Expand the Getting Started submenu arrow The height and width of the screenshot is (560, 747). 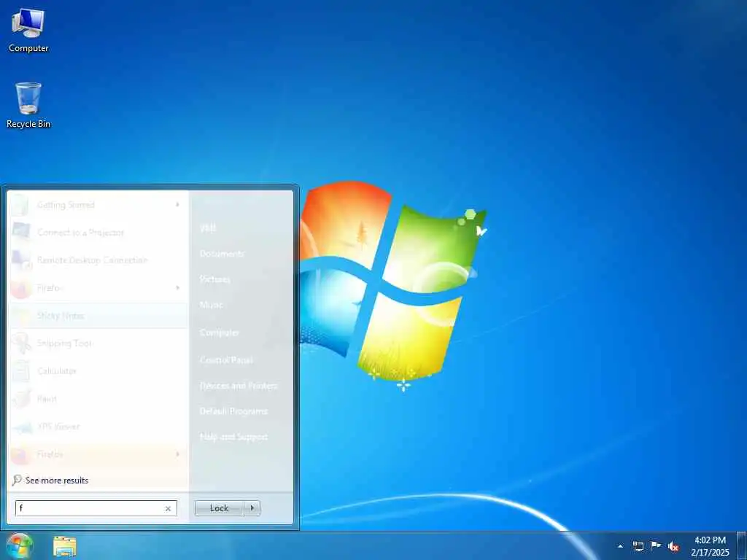click(177, 205)
